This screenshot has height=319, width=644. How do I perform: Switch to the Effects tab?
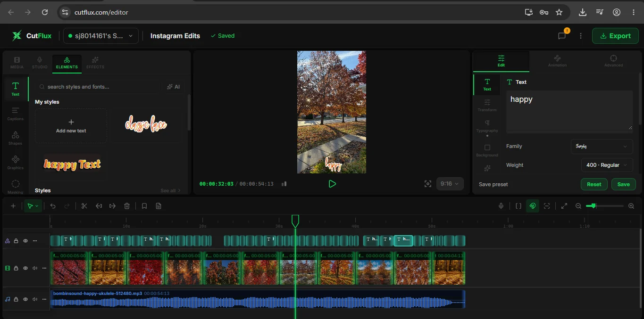(x=95, y=63)
